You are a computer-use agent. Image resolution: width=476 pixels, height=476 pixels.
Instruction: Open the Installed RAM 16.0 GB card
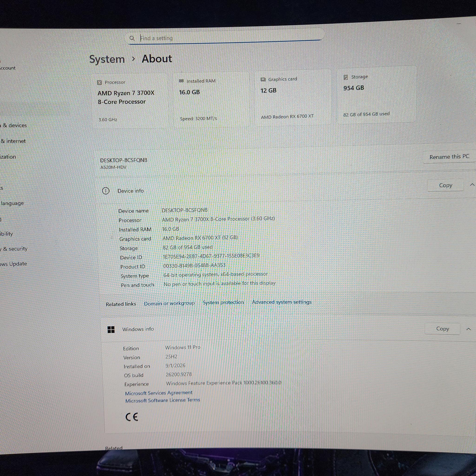coord(212,99)
